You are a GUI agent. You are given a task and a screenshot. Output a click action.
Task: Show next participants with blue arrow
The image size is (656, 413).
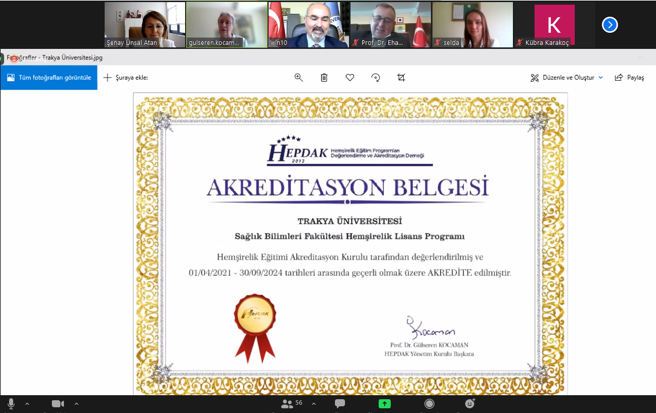pyautogui.click(x=609, y=24)
